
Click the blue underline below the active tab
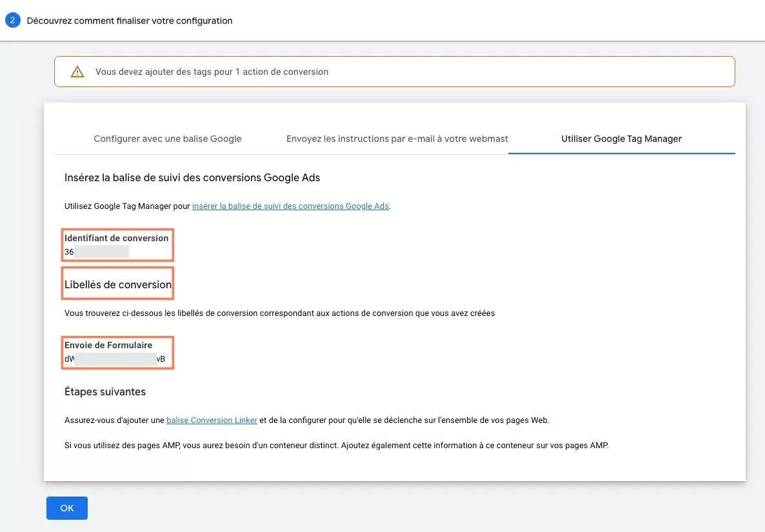pos(621,153)
